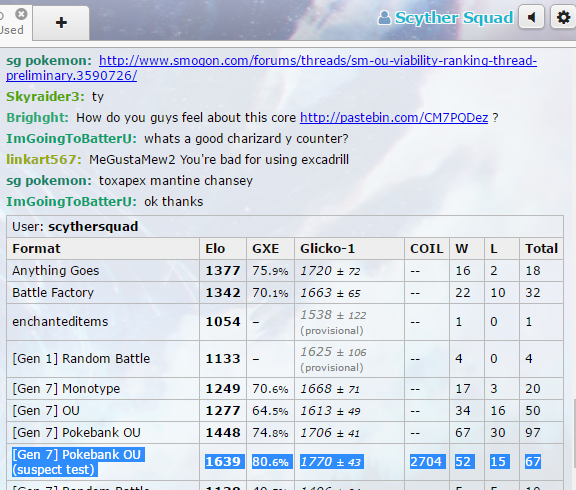
Task: Click sg pokemon's name on toxapex message
Action: 49,181
